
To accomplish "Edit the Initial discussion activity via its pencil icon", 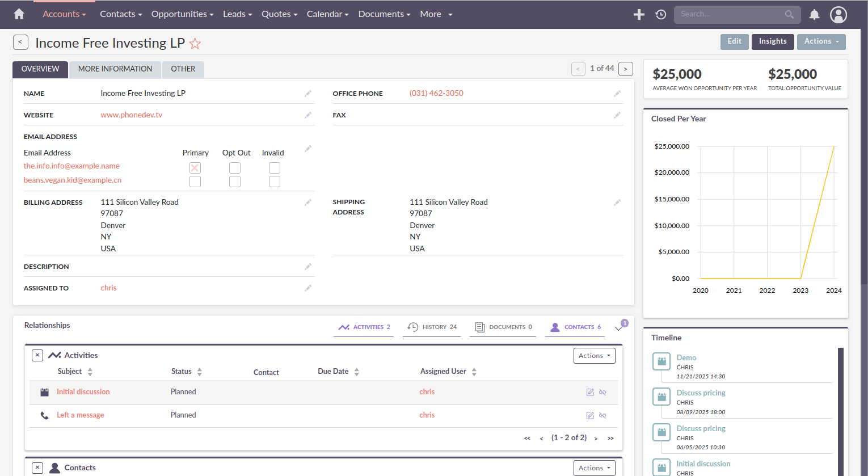I will [x=590, y=392].
